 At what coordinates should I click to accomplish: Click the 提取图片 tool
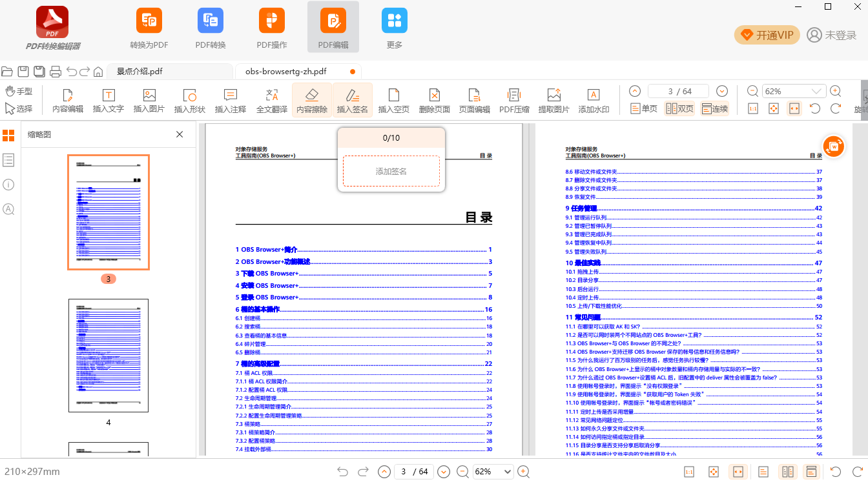point(554,101)
